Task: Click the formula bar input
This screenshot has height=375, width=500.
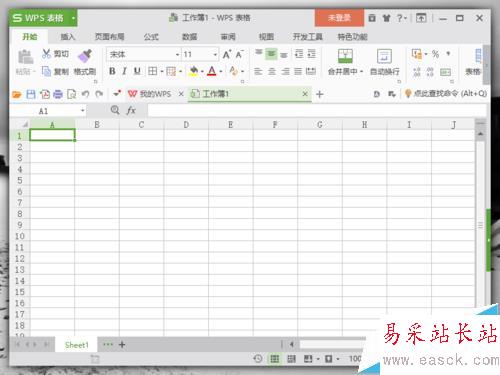Action: [317, 111]
